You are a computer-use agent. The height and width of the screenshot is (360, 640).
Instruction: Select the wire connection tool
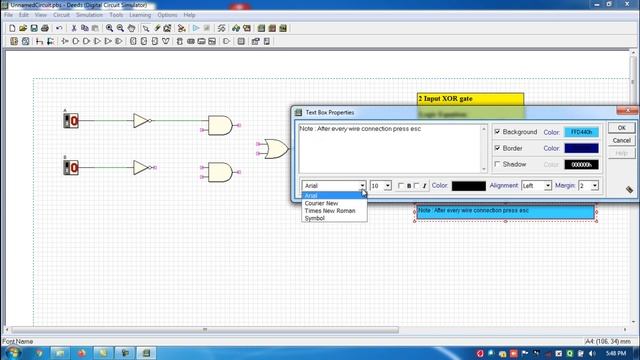click(39, 41)
